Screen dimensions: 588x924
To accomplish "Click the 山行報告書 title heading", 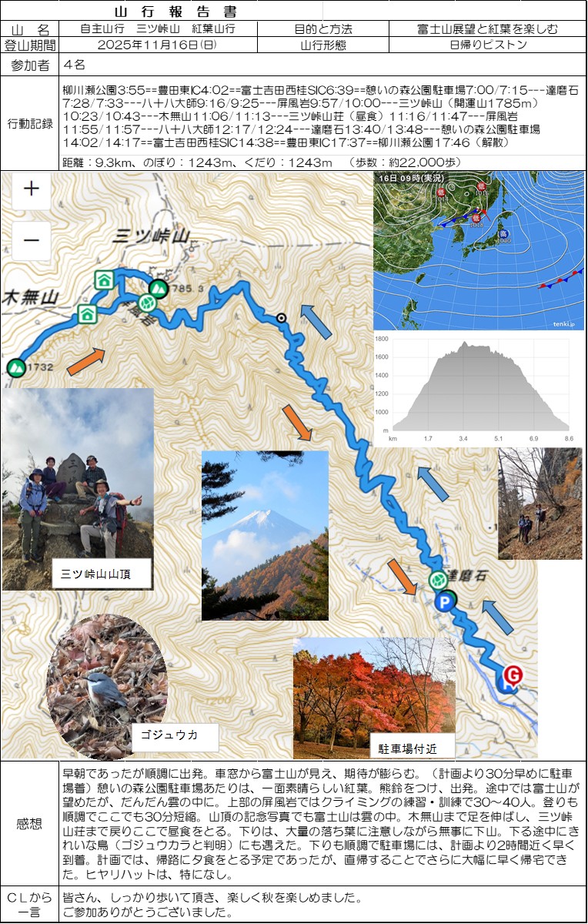I will click(x=175, y=12).
